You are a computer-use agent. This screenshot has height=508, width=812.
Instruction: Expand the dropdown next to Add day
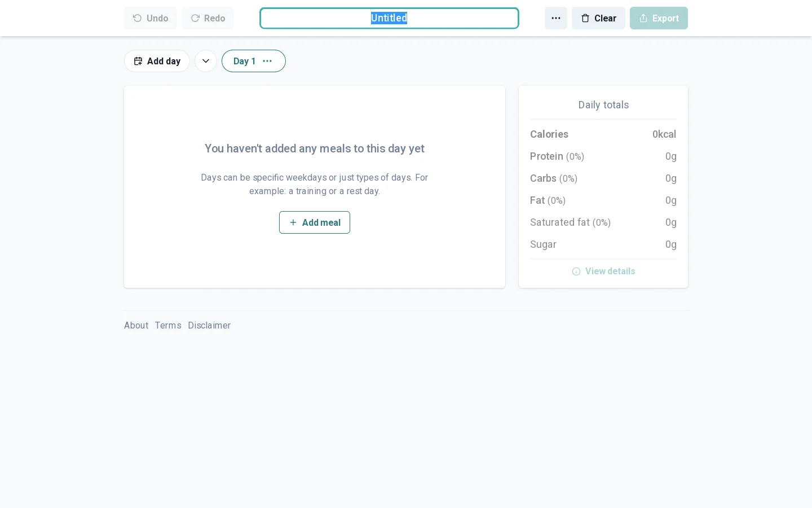pyautogui.click(x=206, y=61)
